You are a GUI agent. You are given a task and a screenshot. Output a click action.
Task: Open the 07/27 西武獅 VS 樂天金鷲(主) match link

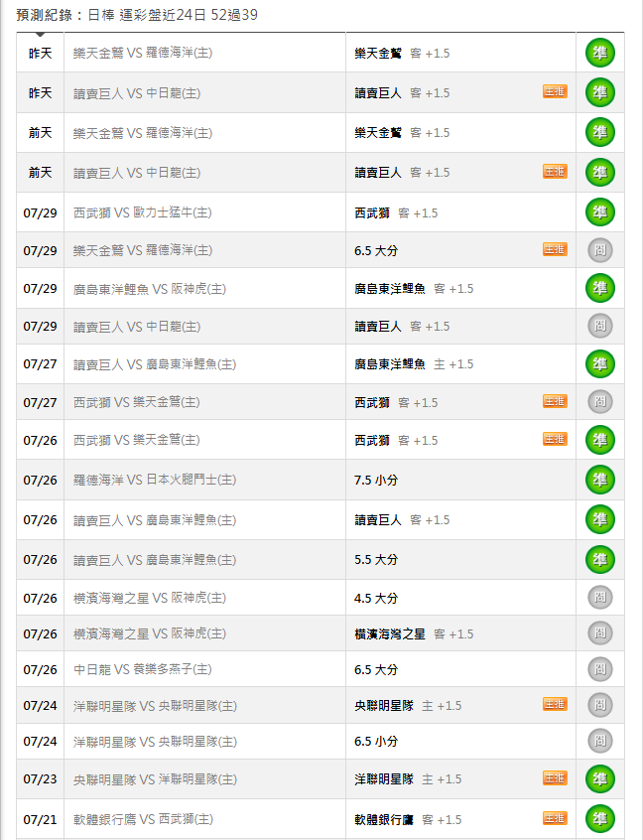137,402
